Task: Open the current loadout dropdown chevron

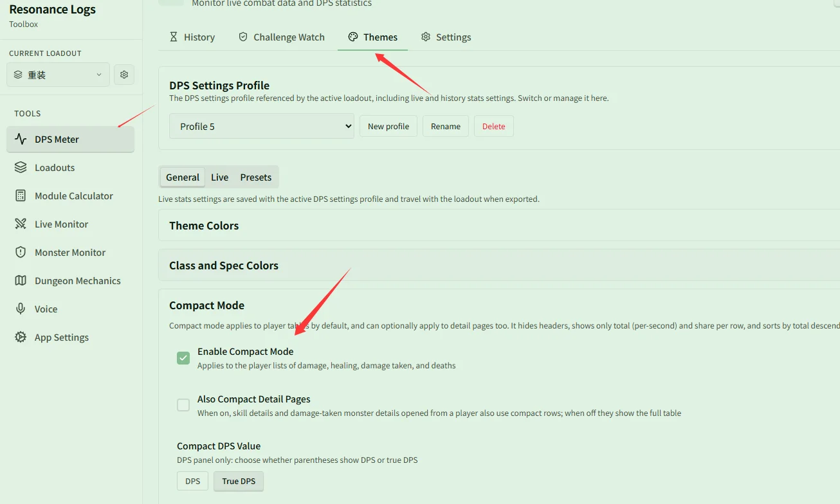Action: [99, 75]
